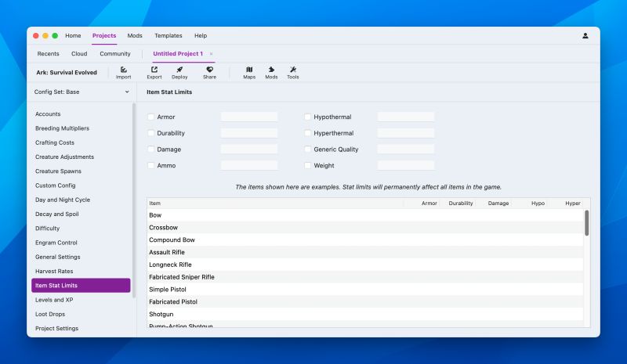Click the Deploy rocket icon
This screenshot has height=364, width=627.
pyautogui.click(x=179, y=73)
